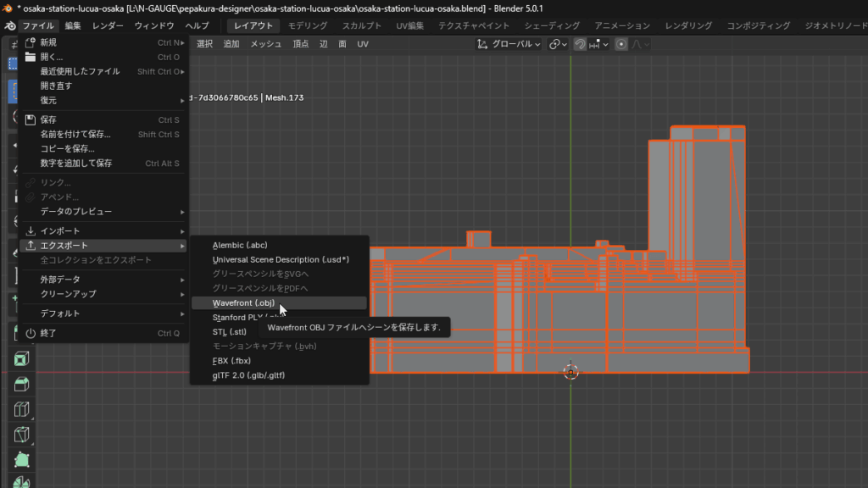Screen dimensions: 868x488
Task: Select the Loop Cut tool
Action: (x=21, y=410)
